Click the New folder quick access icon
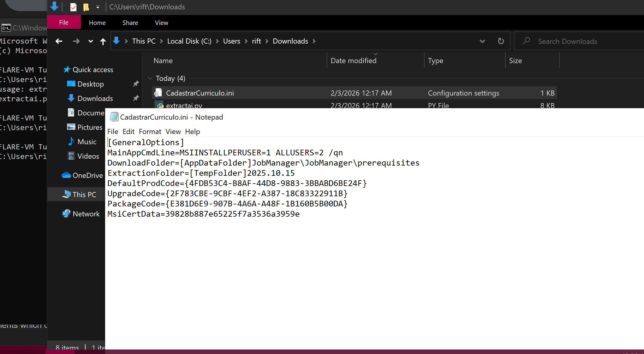The image size is (644, 354). 86,7
